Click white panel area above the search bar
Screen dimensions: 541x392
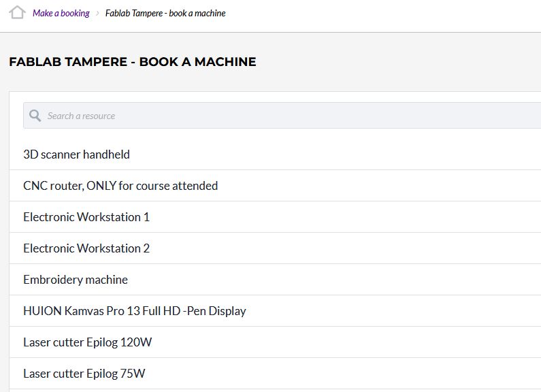(x=272, y=97)
